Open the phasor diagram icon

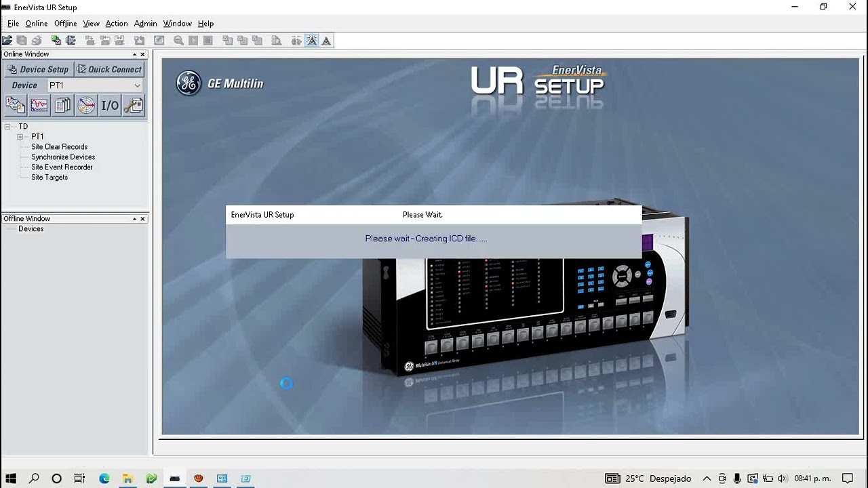tap(86, 105)
